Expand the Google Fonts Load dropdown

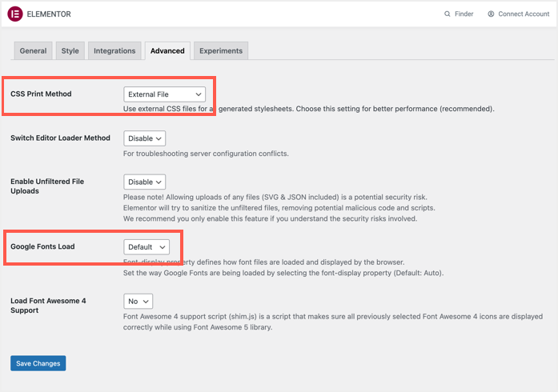click(147, 247)
